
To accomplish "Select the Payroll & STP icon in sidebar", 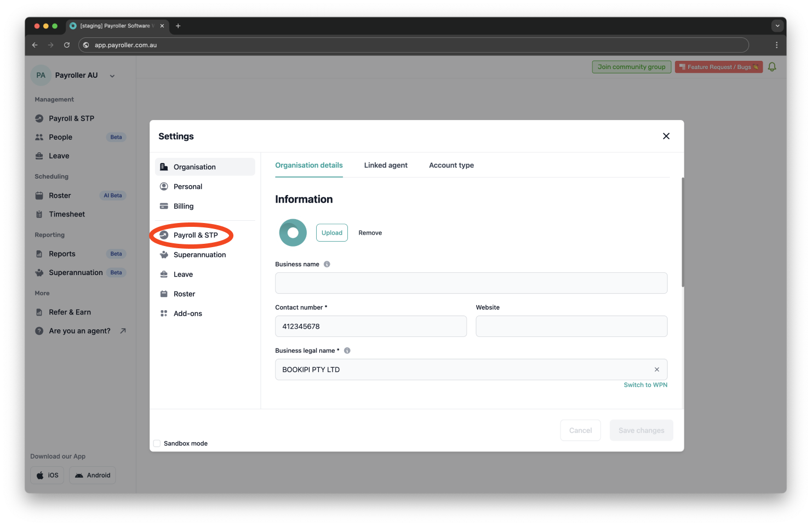I will [x=39, y=118].
